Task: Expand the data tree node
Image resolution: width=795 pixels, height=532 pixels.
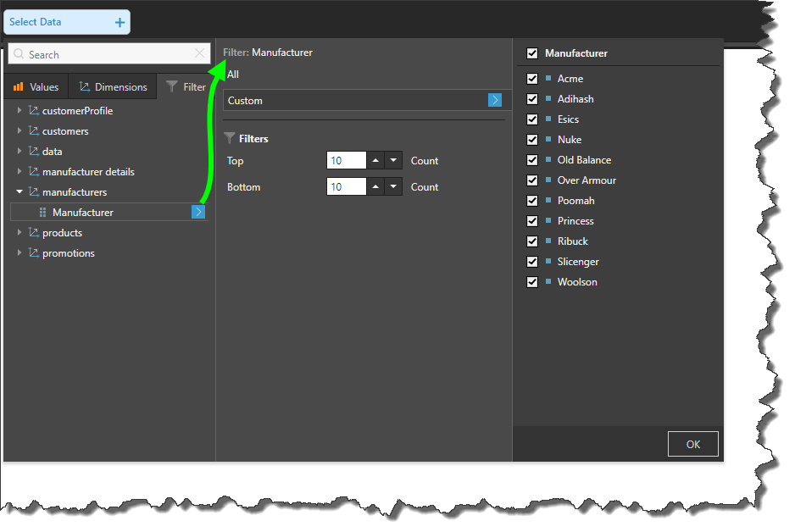Action: click(19, 151)
